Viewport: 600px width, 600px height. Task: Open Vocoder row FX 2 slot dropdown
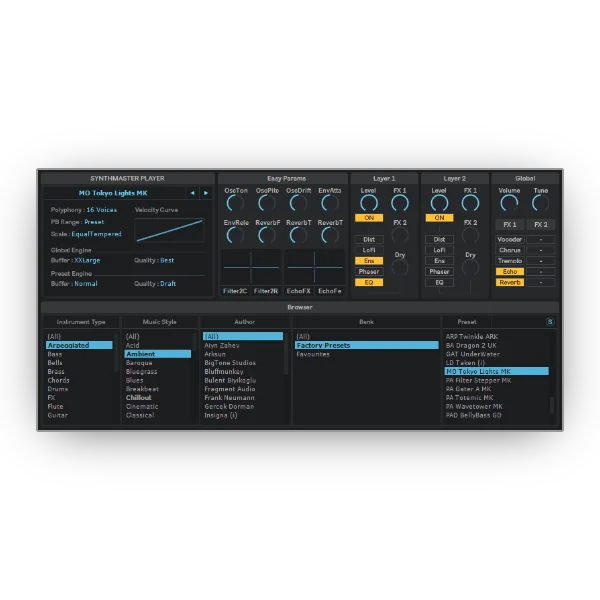[541, 240]
